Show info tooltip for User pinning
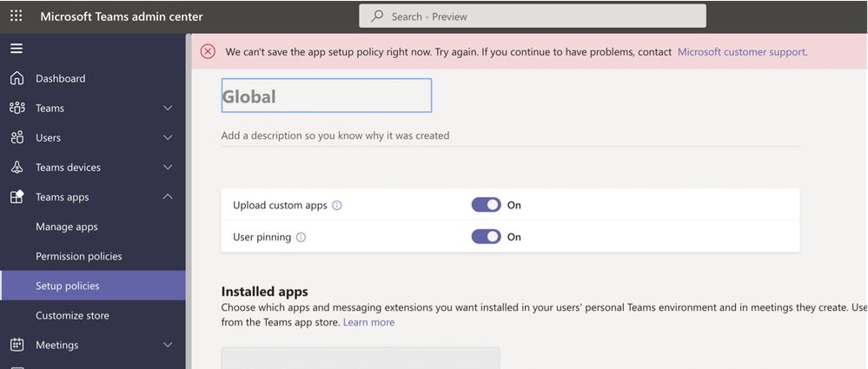This screenshot has height=369, width=868. tap(301, 237)
